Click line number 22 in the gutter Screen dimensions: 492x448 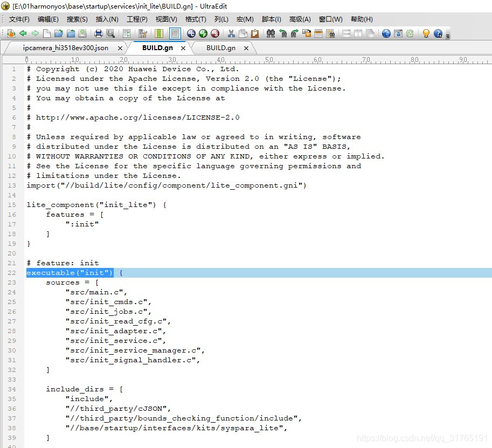pyautogui.click(x=12, y=273)
